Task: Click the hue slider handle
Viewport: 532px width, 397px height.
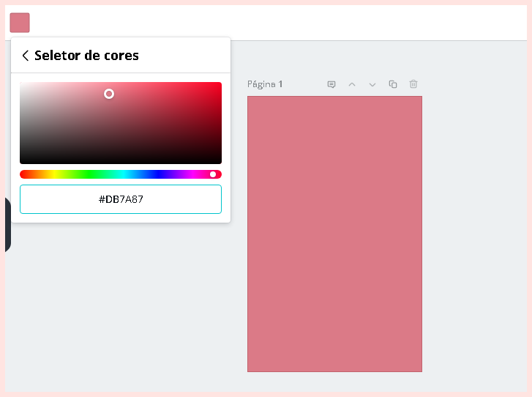Action: 213,174
